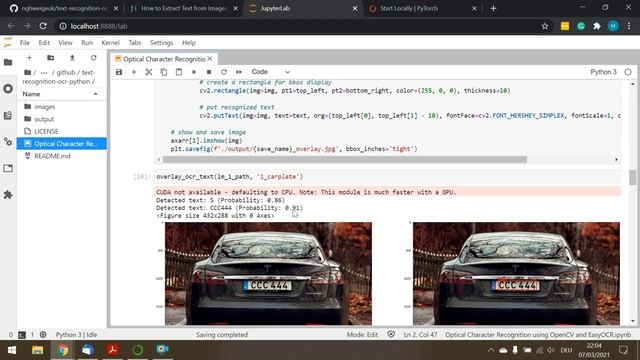Open the cell type Code dropdown
Image resolution: width=640 pixels, height=360 pixels.
coord(271,72)
